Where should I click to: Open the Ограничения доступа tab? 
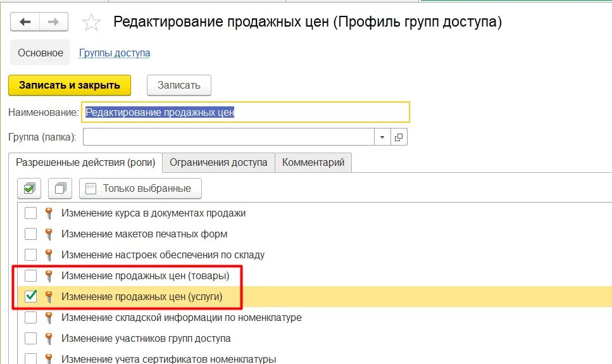point(218,163)
